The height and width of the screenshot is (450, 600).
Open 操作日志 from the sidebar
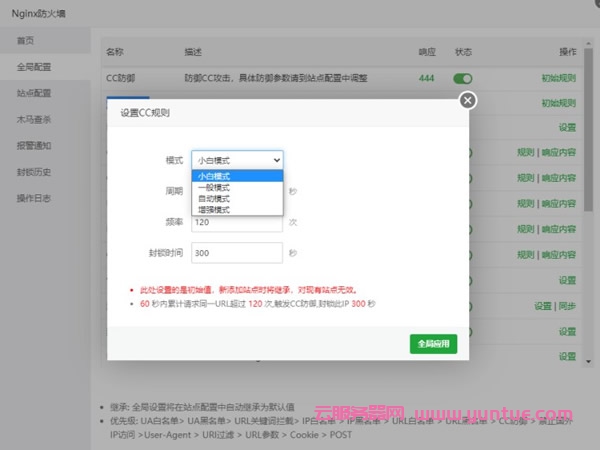[x=33, y=197]
